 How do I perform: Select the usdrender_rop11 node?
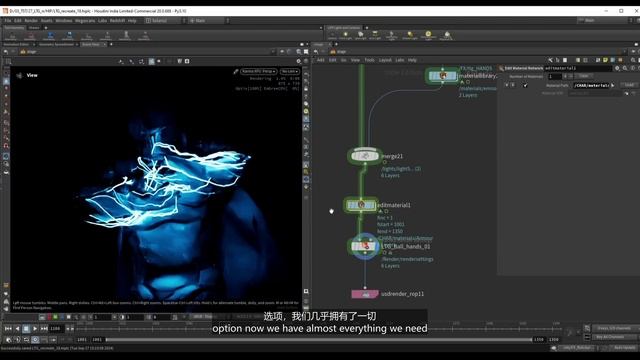point(365,294)
